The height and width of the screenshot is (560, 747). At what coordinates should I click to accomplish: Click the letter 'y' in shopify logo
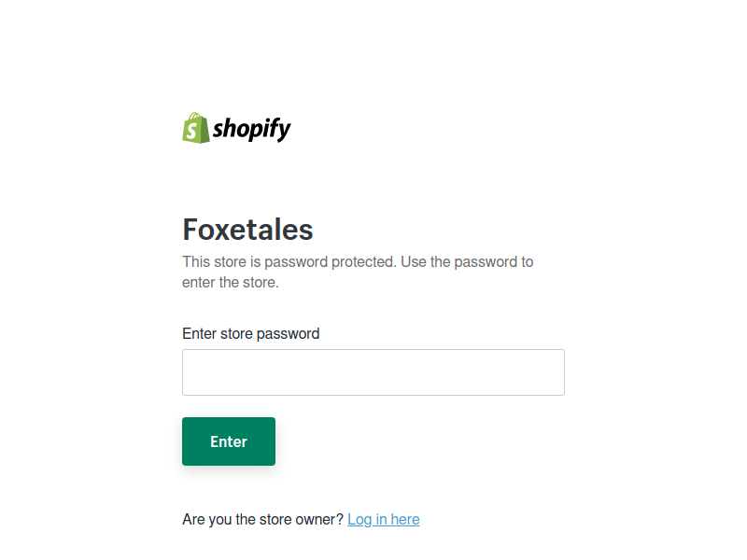tap(285, 132)
